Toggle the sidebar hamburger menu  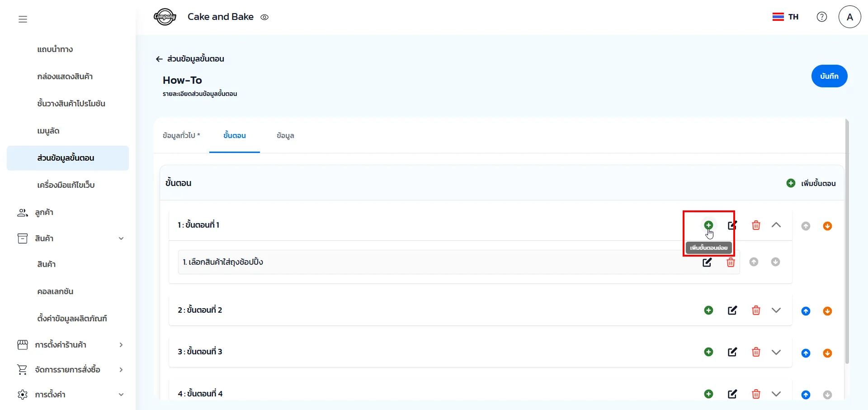tap(23, 19)
